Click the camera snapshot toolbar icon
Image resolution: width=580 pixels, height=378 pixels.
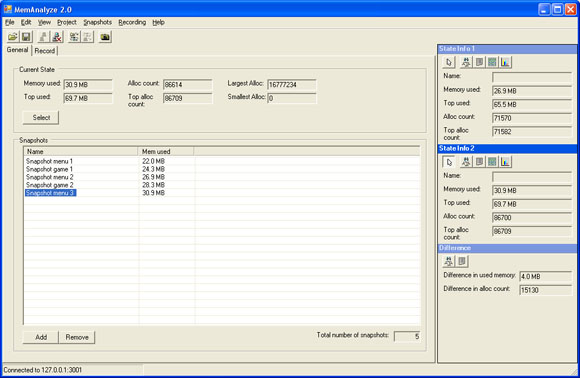coord(105,37)
